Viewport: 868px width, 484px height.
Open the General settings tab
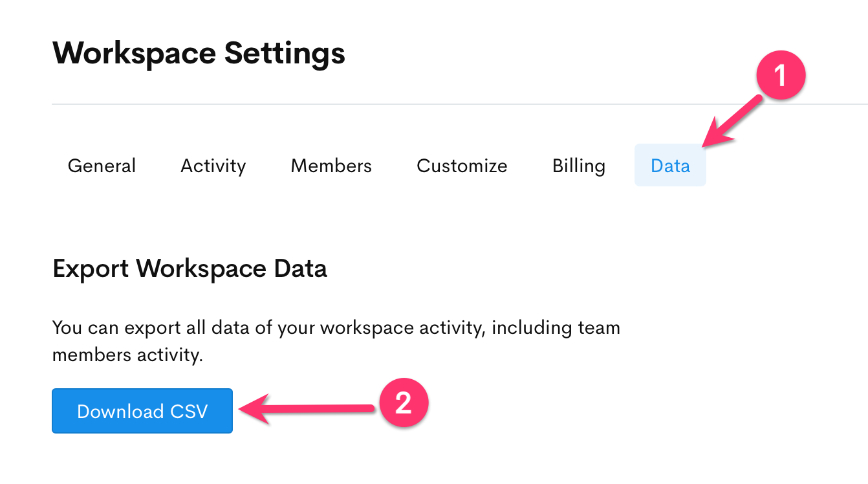click(102, 166)
